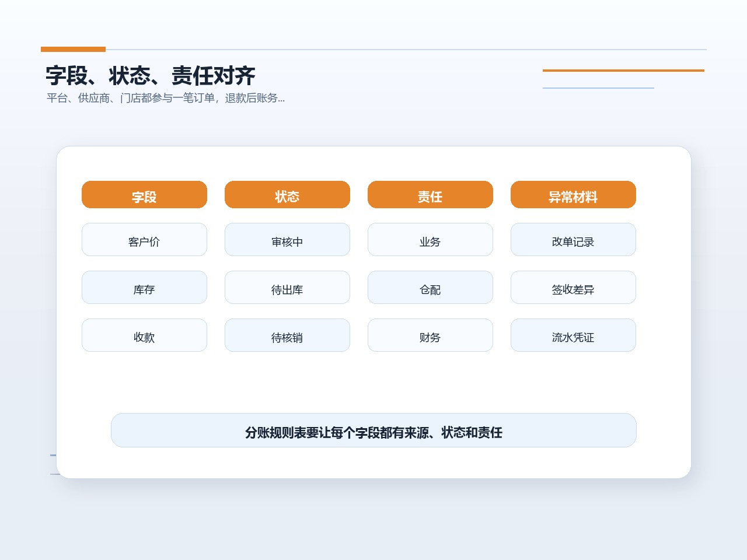Image resolution: width=747 pixels, height=560 pixels.
Task: Select the 流水凭证 cell
Action: tap(573, 335)
